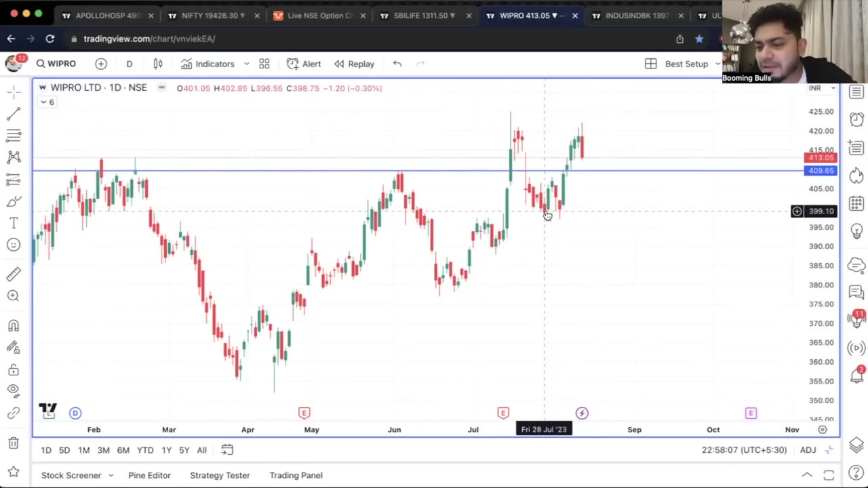
Task: Expand the 6 indicators legend
Action: click(x=47, y=102)
